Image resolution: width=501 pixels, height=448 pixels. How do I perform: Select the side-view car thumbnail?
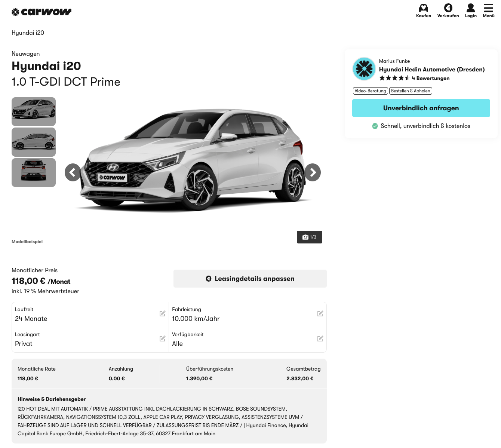[34, 142]
